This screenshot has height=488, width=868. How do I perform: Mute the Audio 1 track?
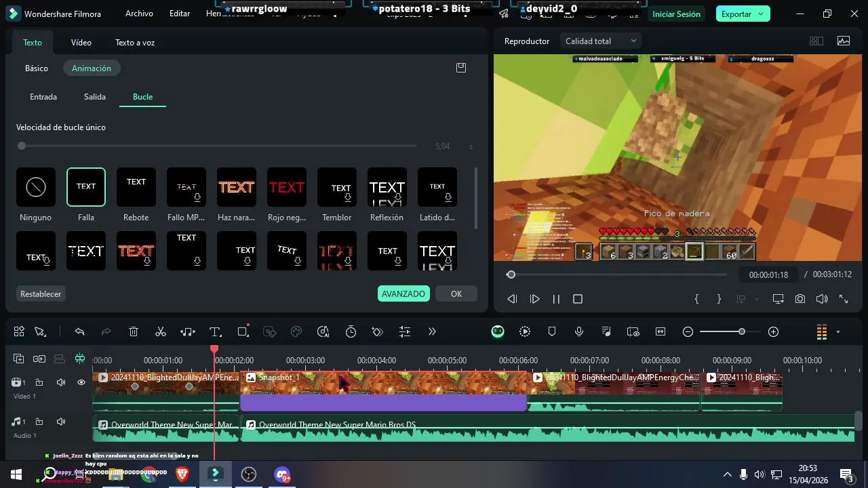(60, 422)
